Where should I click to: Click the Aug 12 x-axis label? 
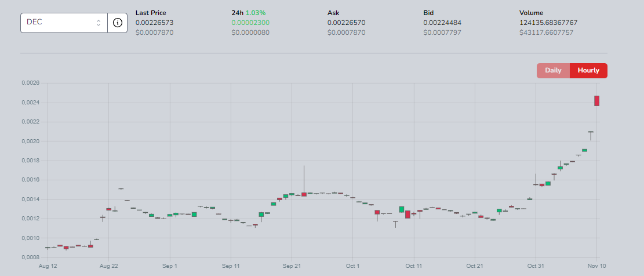click(48, 266)
